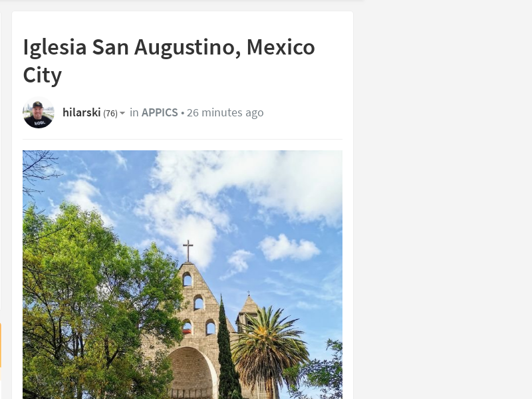The width and height of the screenshot is (532, 399).
Task: Click the orange tab on left edge
Action: coord(1,345)
